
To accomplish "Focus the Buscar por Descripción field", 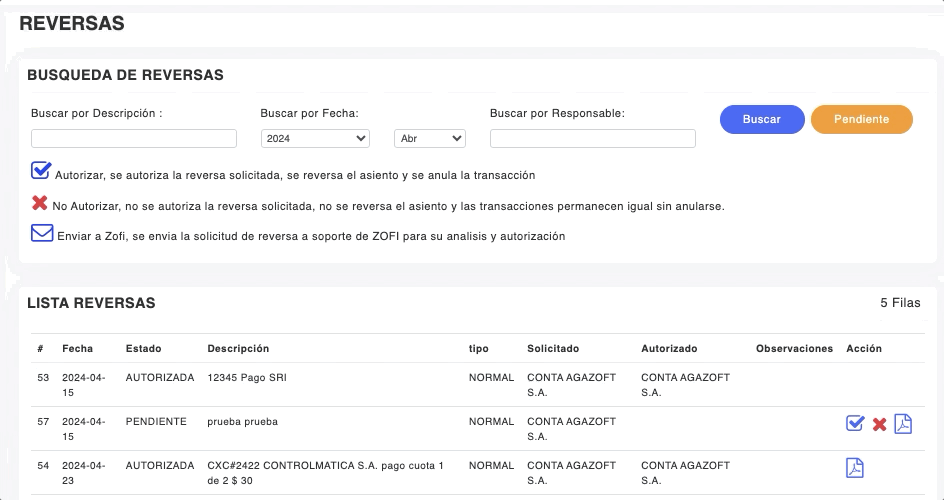I will 134,139.
